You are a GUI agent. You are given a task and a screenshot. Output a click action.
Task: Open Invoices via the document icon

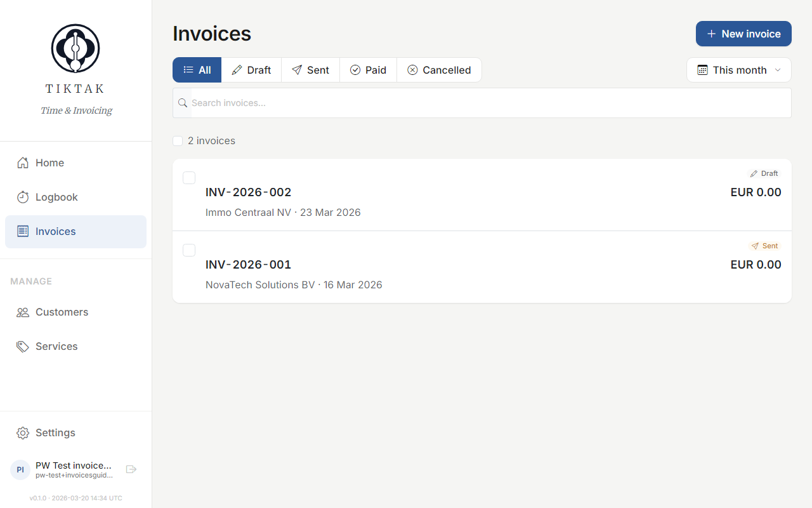point(23,231)
